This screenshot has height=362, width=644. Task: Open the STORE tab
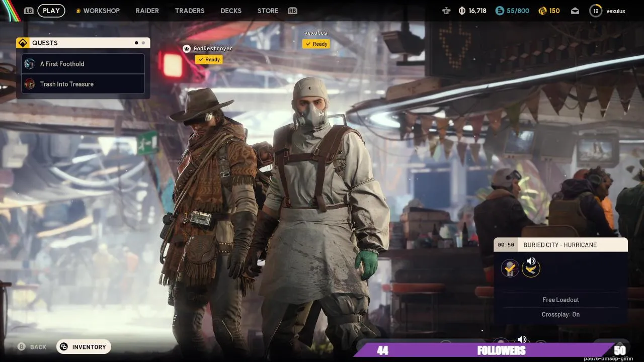pyautogui.click(x=268, y=11)
